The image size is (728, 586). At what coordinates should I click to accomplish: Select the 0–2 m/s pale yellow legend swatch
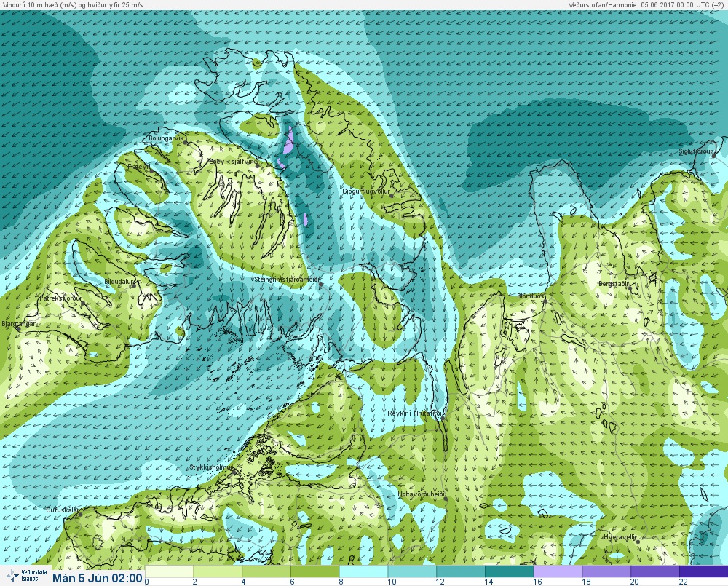(169, 571)
